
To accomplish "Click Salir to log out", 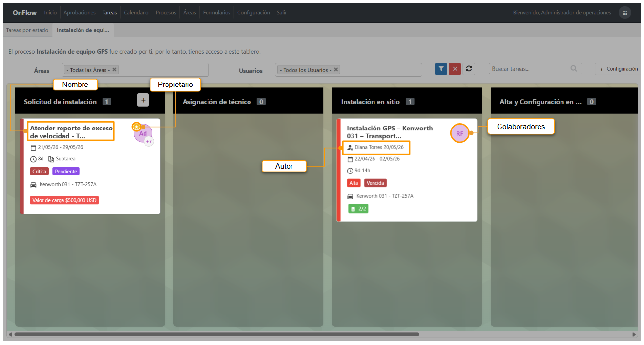I will [282, 13].
